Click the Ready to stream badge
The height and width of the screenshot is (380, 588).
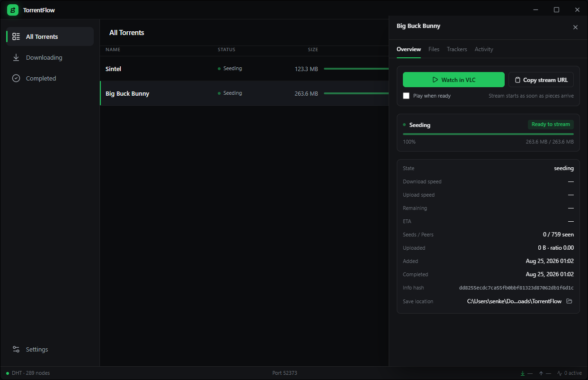coord(551,124)
